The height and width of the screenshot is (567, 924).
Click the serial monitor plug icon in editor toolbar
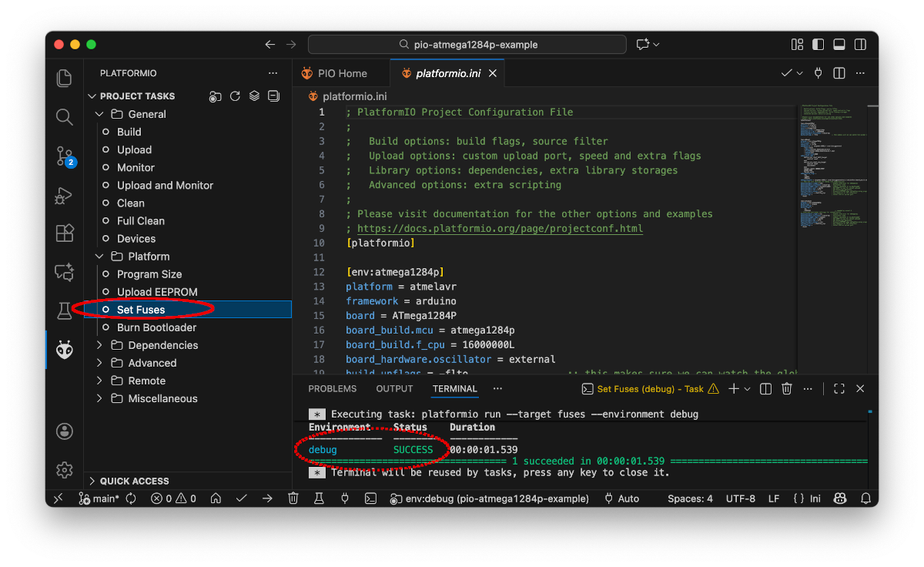point(819,73)
